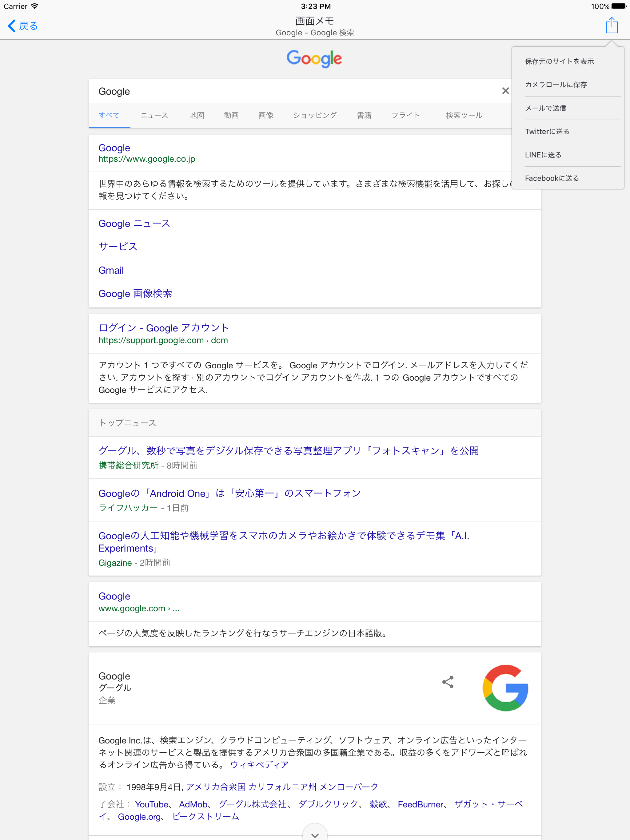Switch to the すべて search tab
Viewport: 630px width, 840px height.
(x=110, y=115)
